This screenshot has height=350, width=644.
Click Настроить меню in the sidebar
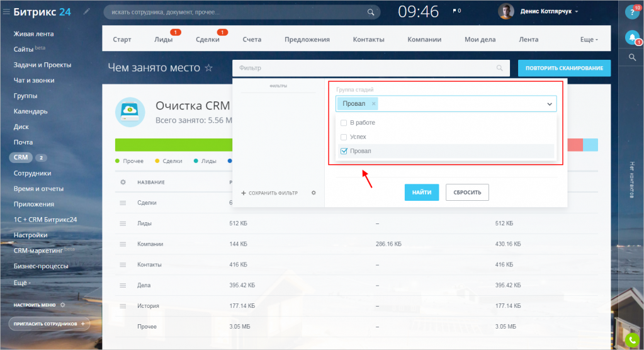coord(35,305)
